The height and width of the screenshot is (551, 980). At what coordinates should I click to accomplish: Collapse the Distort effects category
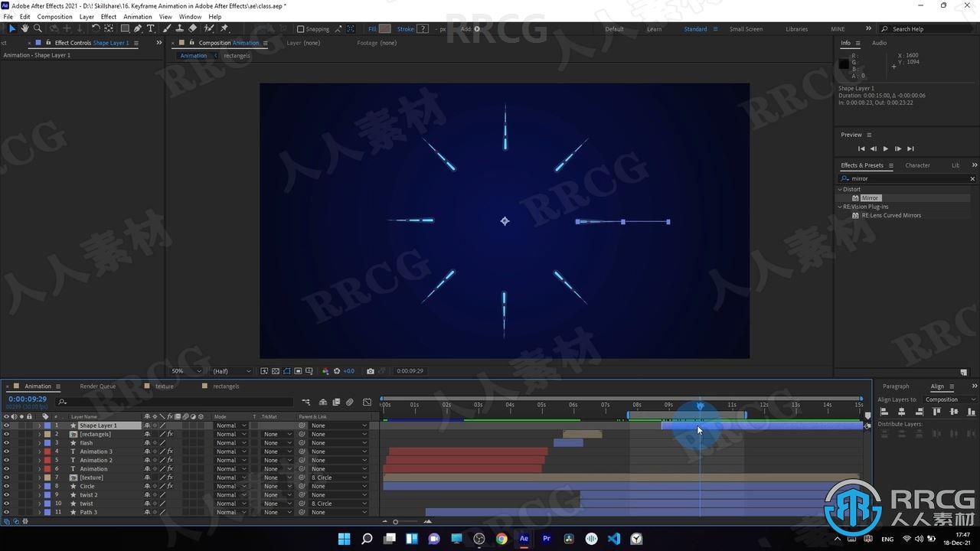click(840, 189)
